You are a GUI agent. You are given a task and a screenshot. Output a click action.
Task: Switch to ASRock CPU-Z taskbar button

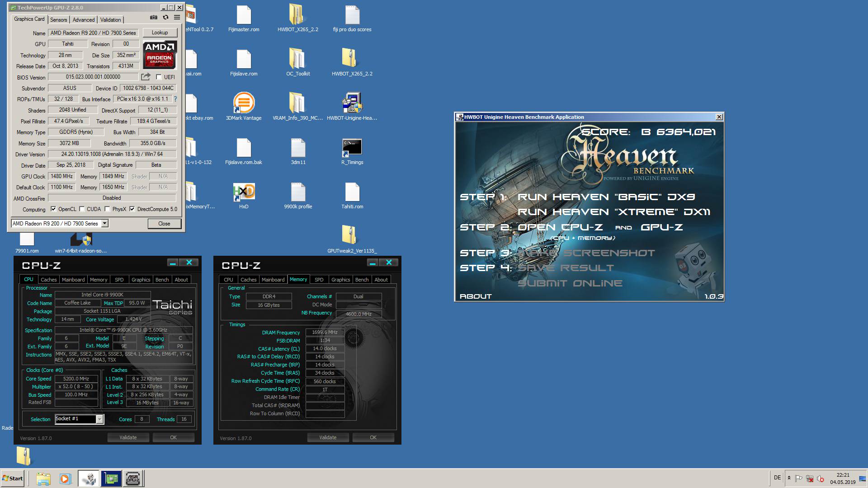(133, 479)
